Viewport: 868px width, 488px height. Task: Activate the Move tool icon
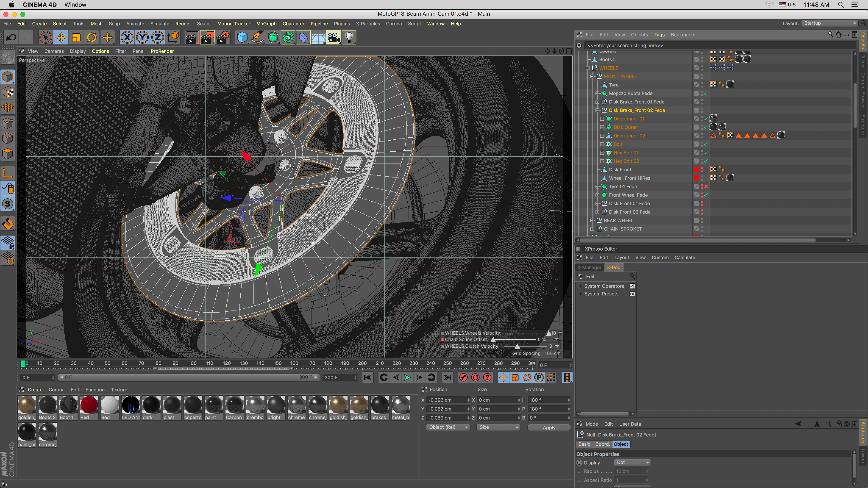click(61, 37)
